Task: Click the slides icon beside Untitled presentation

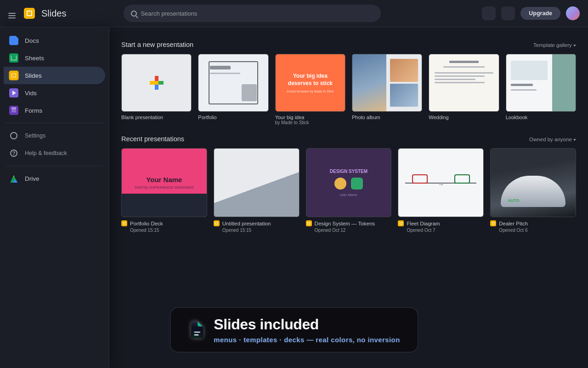Action: [216, 224]
